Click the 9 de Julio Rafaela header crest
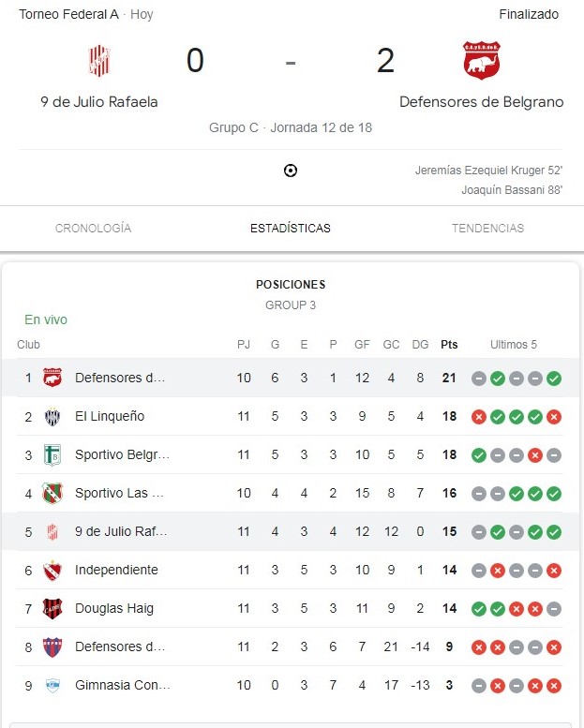 pyautogui.click(x=98, y=61)
